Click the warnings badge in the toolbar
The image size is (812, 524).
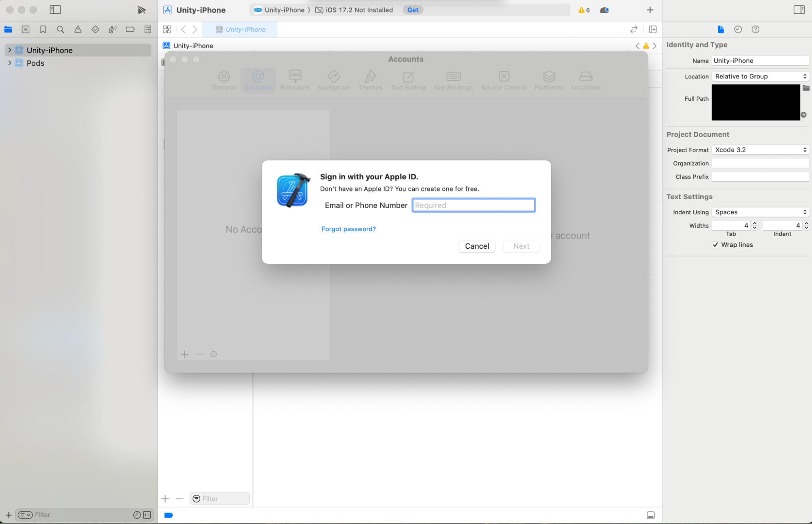click(x=584, y=10)
